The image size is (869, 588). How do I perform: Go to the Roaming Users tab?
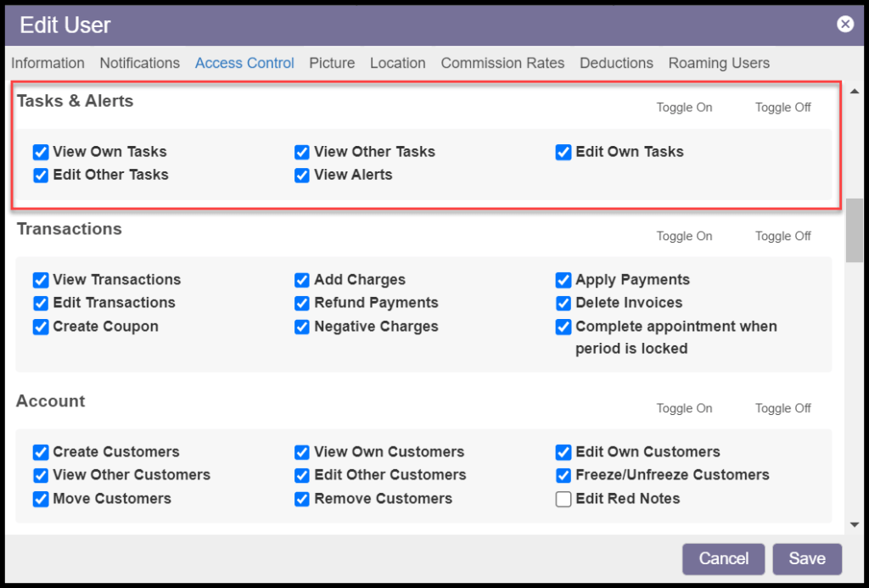pyautogui.click(x=719, y=63)
